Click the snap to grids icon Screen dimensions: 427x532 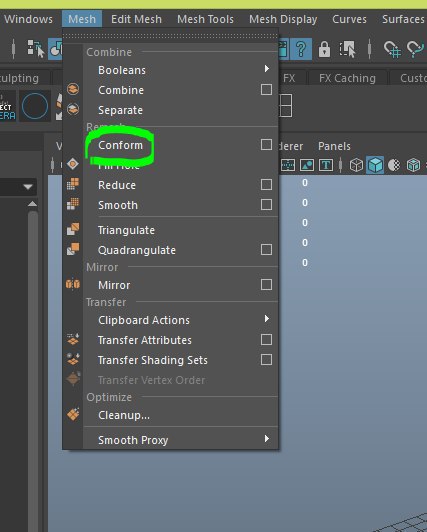(x=392, y=50)
